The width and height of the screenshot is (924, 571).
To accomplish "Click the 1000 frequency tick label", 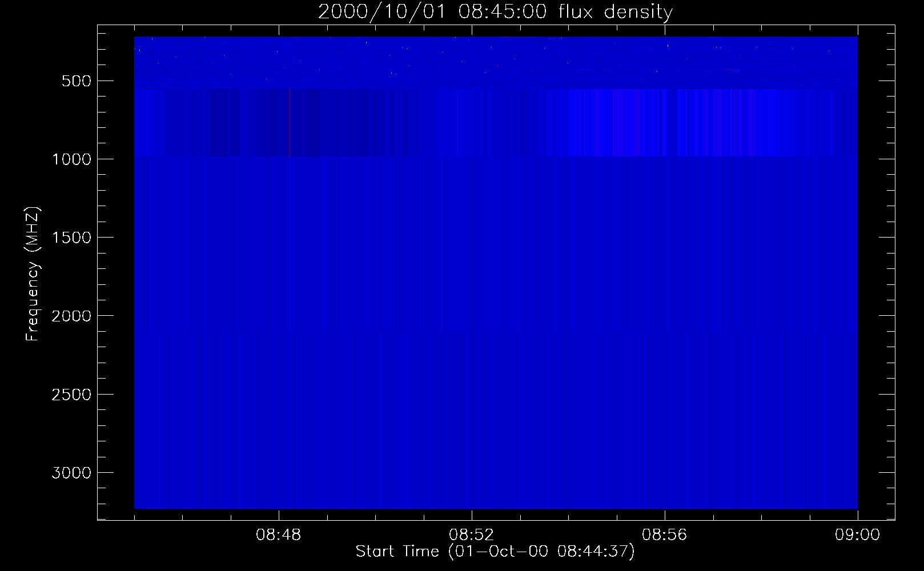I will (x=71, y=159).
